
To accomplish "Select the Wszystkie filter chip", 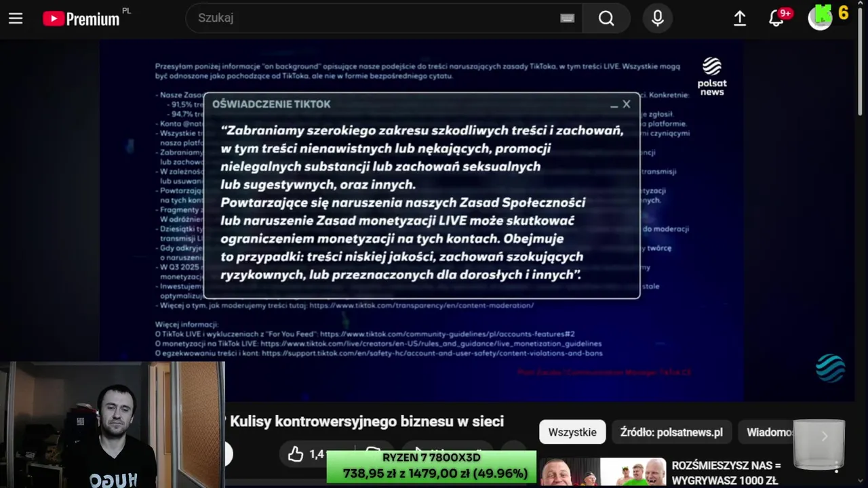I will coord(572,432).
